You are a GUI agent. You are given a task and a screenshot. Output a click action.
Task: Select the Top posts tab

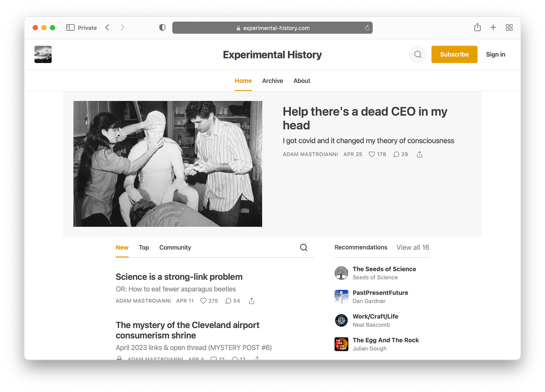click(144, 247)
